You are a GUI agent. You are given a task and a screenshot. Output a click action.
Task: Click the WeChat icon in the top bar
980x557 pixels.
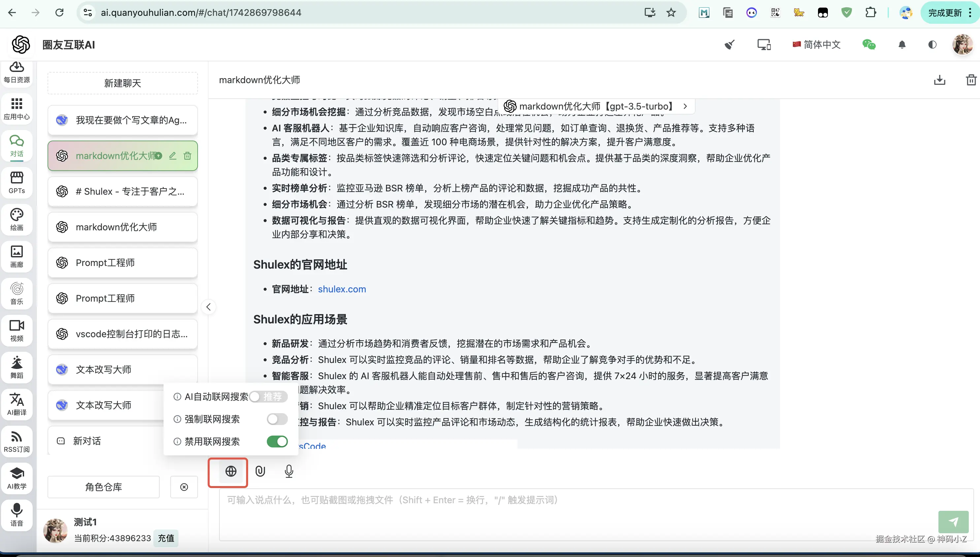(x=869, y=45)
